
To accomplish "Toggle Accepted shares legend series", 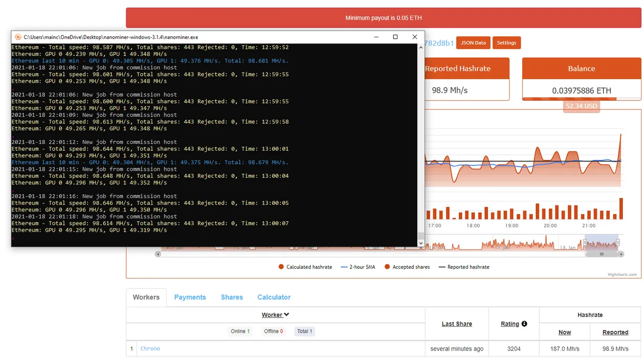I will (407, 267).
